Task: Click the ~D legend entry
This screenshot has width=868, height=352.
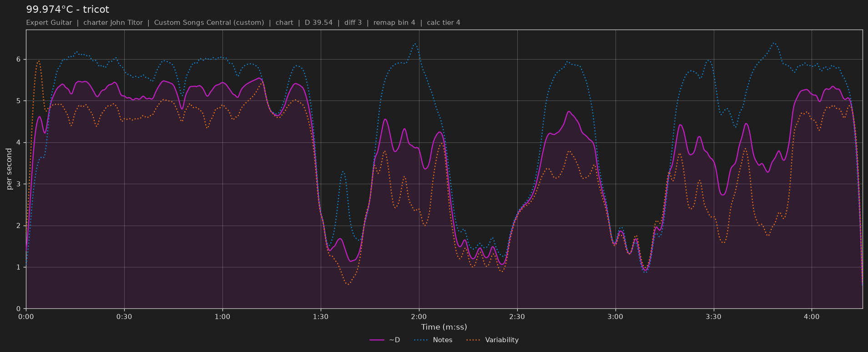Action: point(385,340)
